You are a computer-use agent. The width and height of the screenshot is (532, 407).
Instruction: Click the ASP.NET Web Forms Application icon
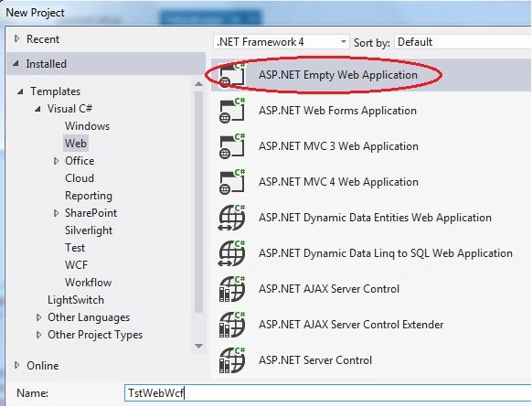[232, 111]
